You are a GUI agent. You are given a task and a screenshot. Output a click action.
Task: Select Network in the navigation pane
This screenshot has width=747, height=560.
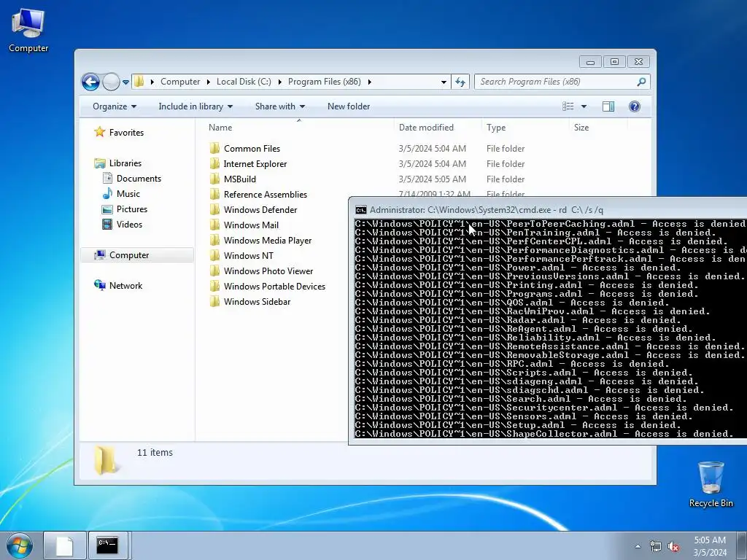point(125,286)
